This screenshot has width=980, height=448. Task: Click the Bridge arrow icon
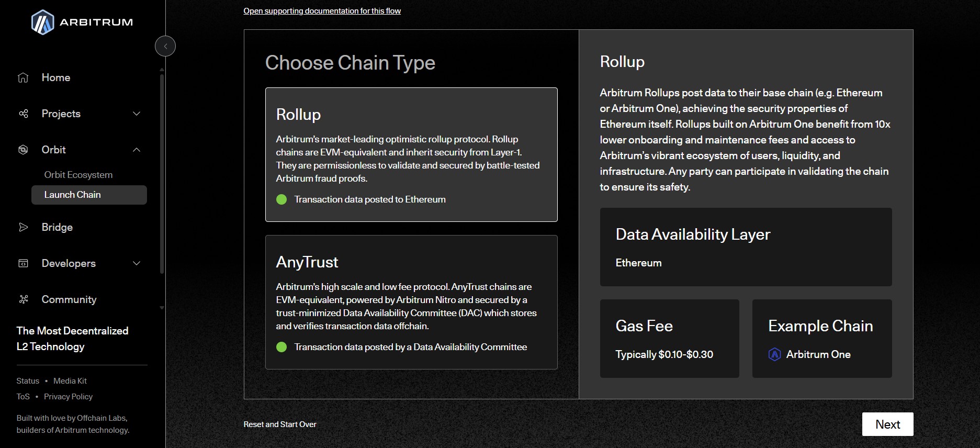tap(23, 227)
